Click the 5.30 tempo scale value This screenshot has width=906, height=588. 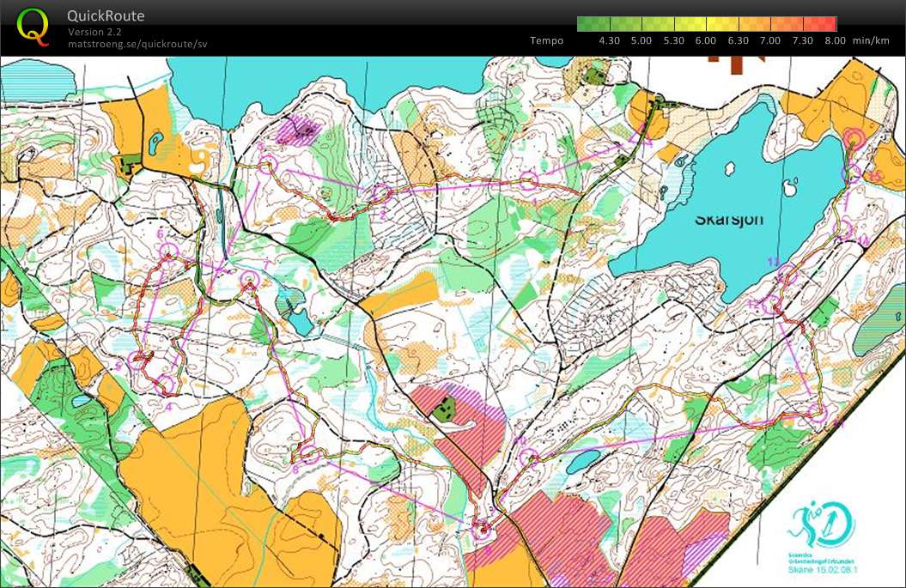tap(673, 40)
